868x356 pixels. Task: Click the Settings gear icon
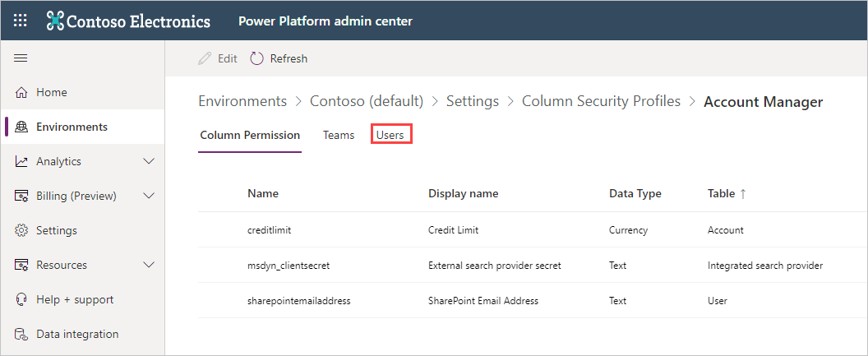tap(22, 231)
